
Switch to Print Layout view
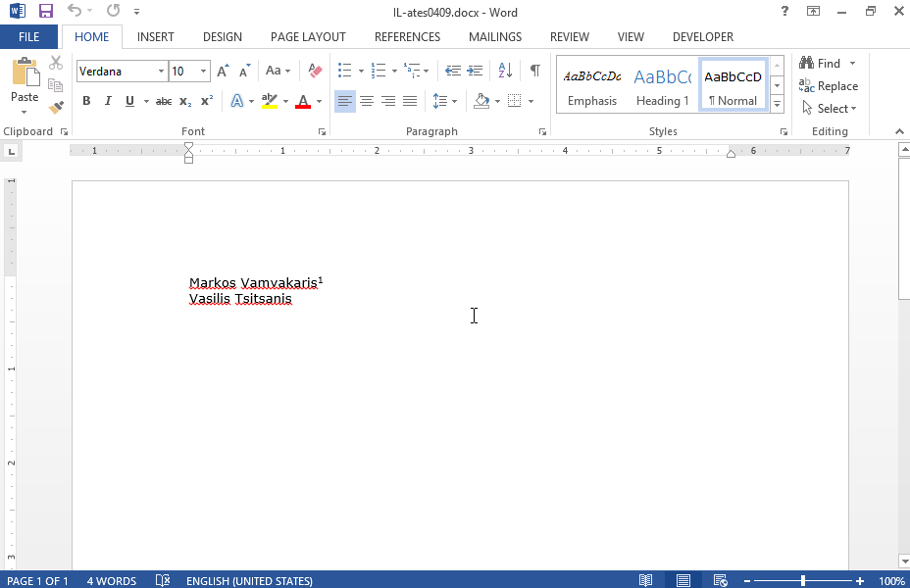[683, 580]
